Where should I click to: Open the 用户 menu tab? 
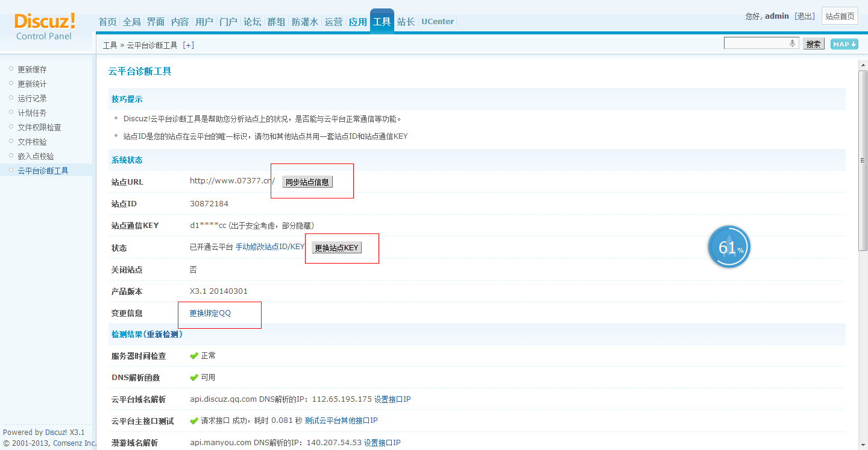point(204,22)
